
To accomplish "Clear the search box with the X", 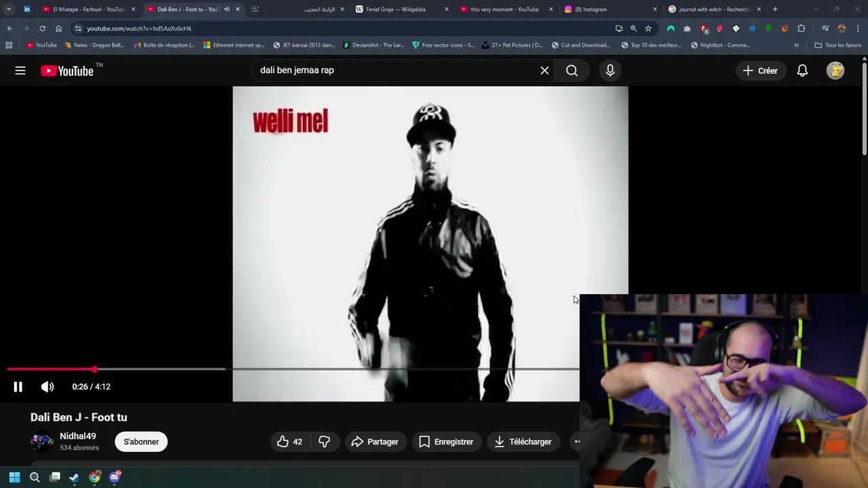I will click(545, 70).
